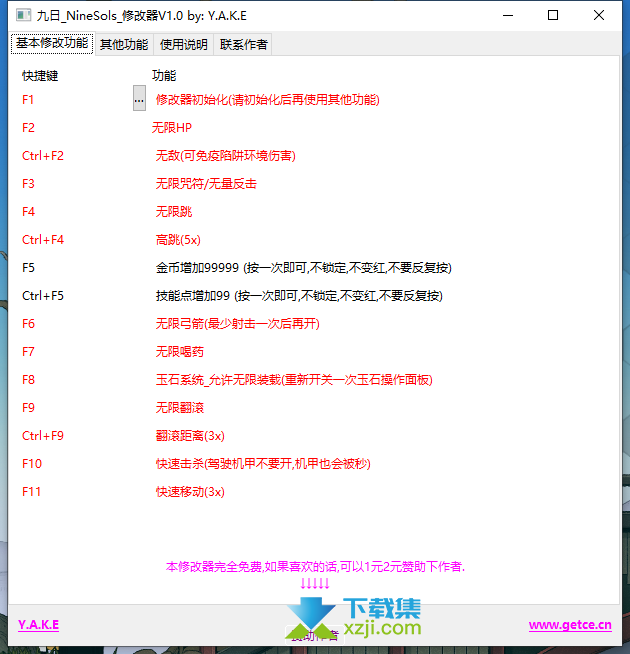Open the 使用说明 tab
Viewport: 630px width, 654px height.
[x=184, y=44]
